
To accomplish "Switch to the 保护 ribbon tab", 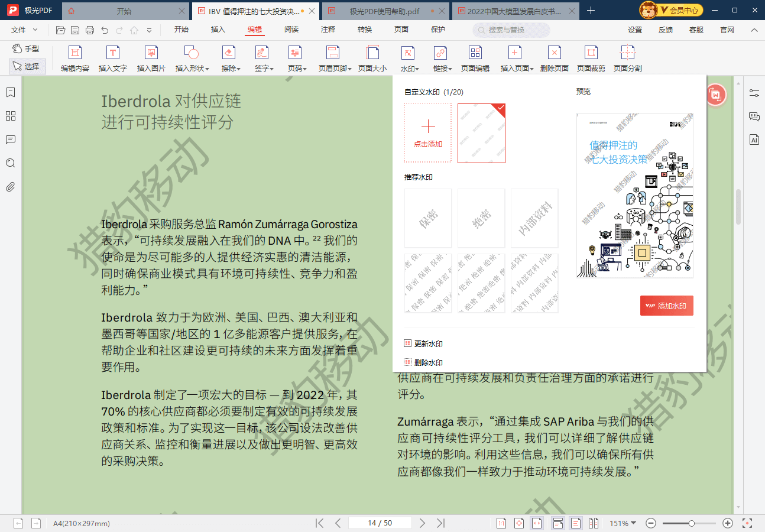I will pos(438,30).
